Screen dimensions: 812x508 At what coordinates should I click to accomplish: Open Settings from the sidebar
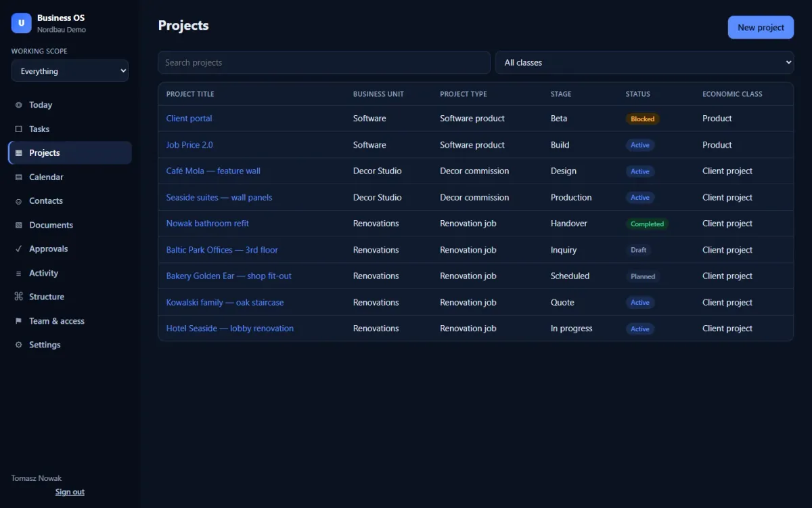[x=70, y=345]
